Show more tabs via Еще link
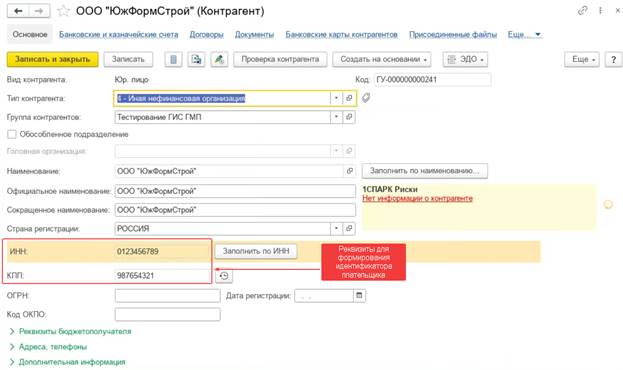This screenshot has height=370, width=623. (x=524, y=35)
